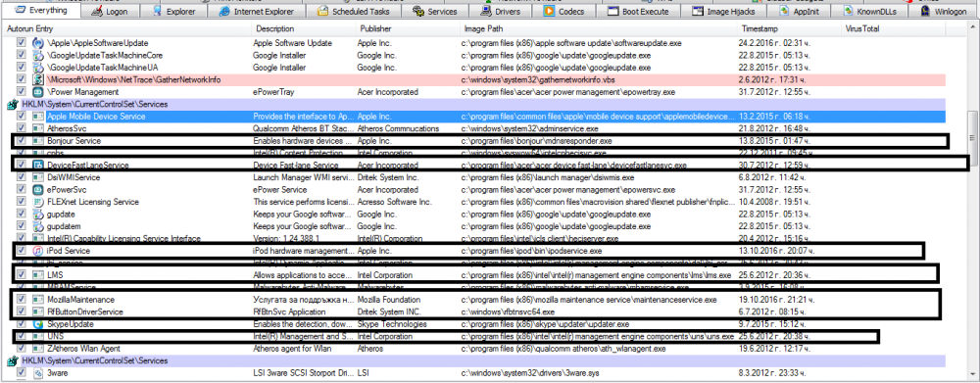The width and height of the screenshot is (980, 383).
Task: Uncheck the LMS entry checkbox
Action: point(22,275)
